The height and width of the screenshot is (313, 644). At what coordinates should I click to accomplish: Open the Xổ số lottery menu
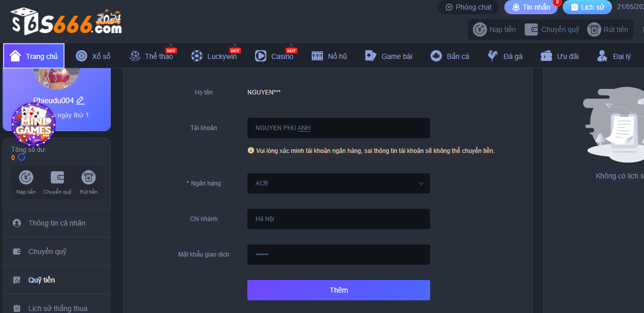[x=93, y=56]
